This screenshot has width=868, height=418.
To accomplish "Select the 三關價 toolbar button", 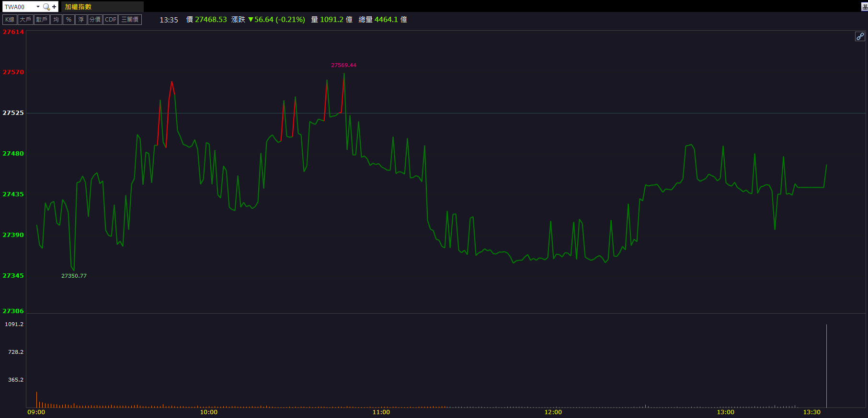I will coord(130,20).
